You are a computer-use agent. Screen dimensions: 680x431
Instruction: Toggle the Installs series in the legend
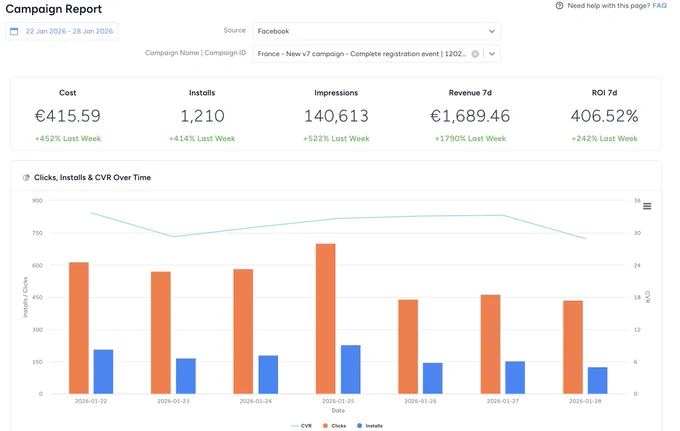tap(369, 426)
